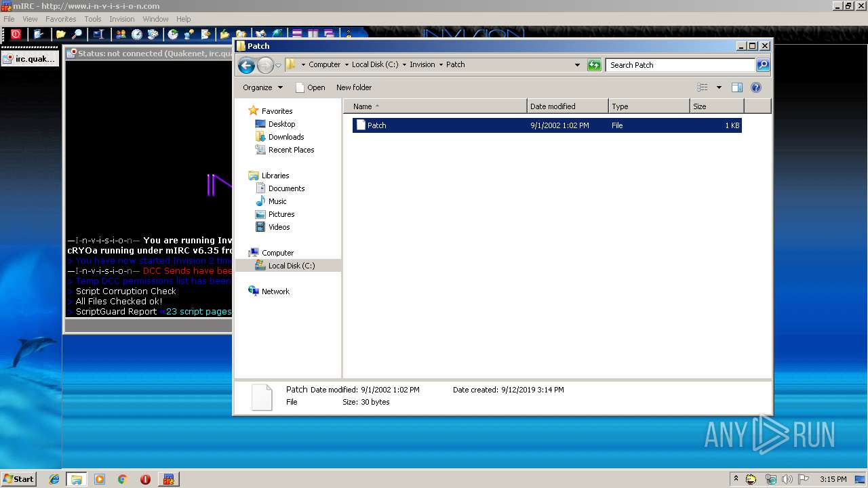Click Computer in the address breadcrumb
Image resolution: width=868 pixels, height=488 pixels.
point(324,64)
